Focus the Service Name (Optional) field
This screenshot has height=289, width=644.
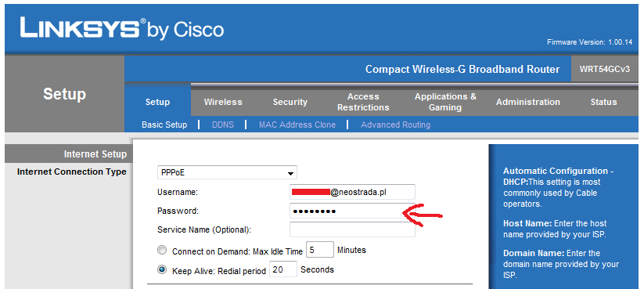pyautogui.click(x=352, y=229)
